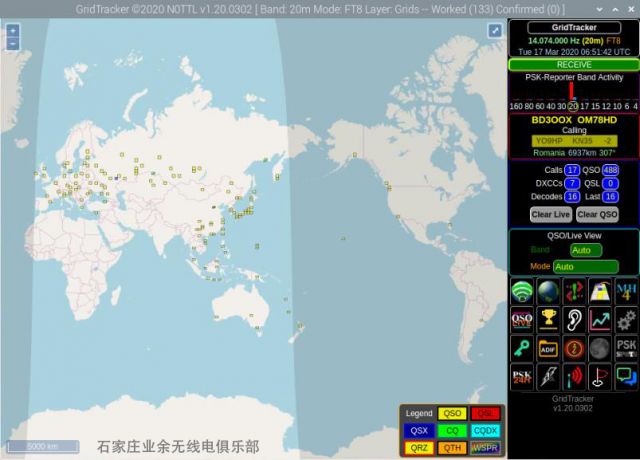Viewport: 640px width, 460px height.
Task: Click the orange QTH legend swatch
Action: pyautogui.click(x=452, y=448)
